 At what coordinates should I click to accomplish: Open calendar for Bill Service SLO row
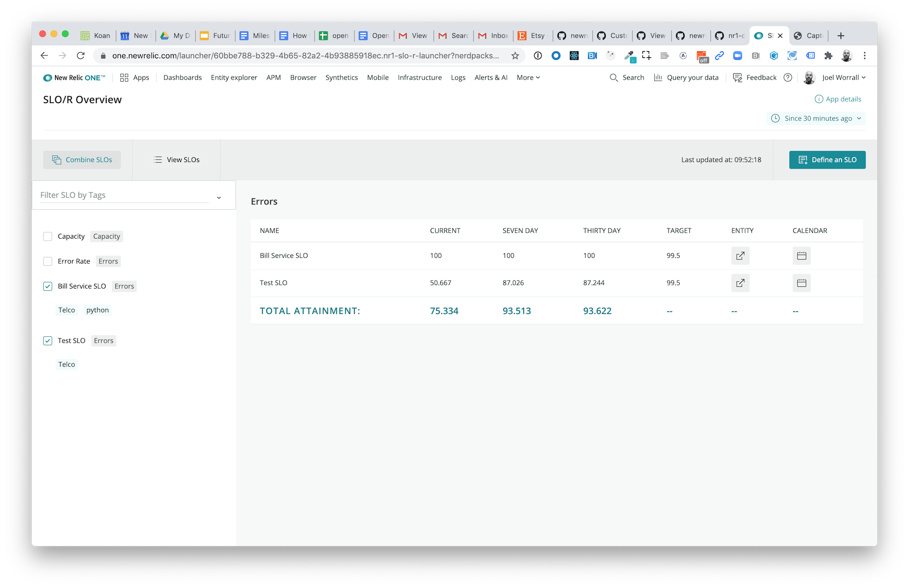pos(801,256)
